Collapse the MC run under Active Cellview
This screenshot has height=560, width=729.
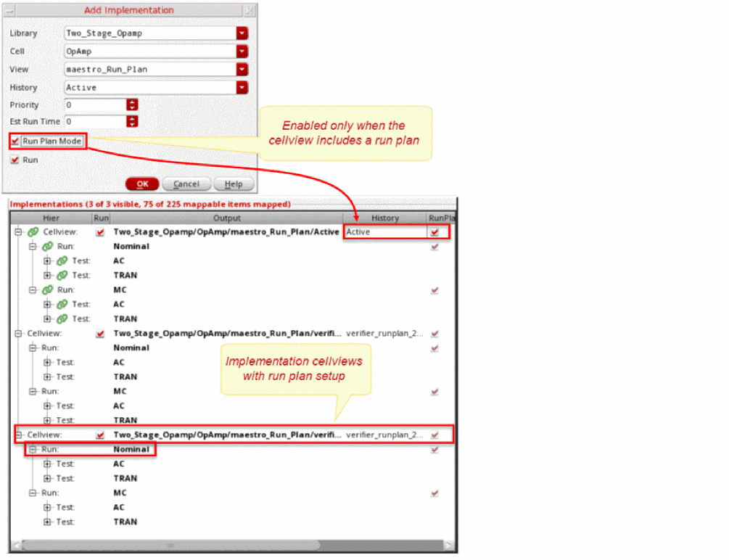point(33,289)
